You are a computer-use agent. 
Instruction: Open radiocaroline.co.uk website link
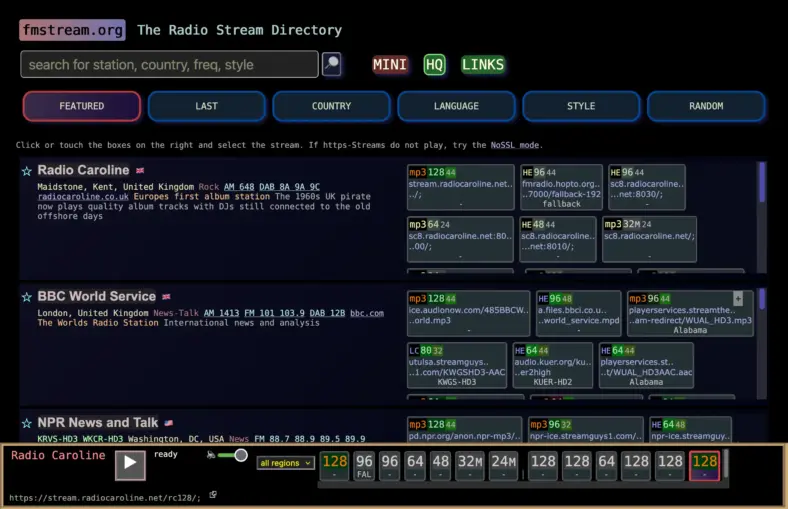tap(83, 196)
